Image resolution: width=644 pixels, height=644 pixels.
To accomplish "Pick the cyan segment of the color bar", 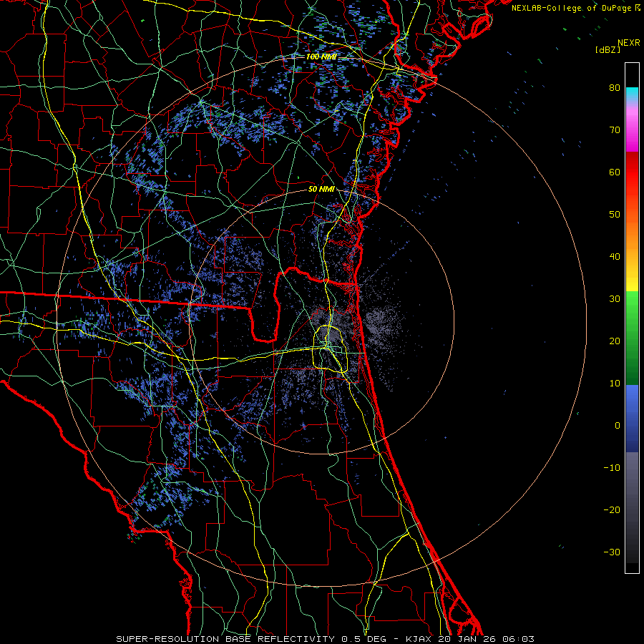I will coord(632,94).
